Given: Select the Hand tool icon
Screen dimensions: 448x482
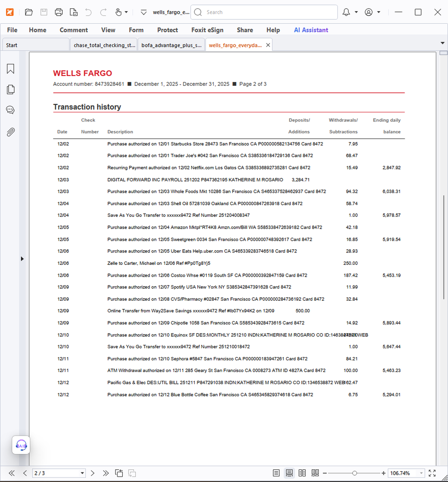Looking at the screenshot, I should 118,12.
